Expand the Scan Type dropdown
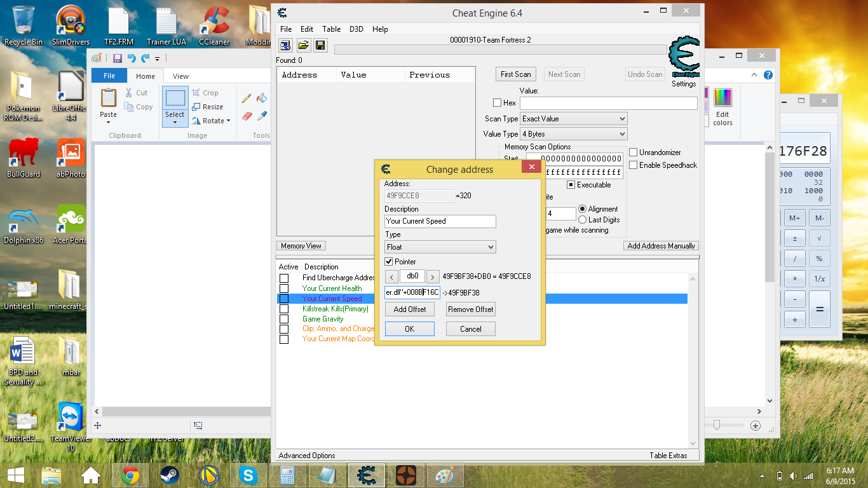This screenshot has width=868, height=488. (573, 119)
